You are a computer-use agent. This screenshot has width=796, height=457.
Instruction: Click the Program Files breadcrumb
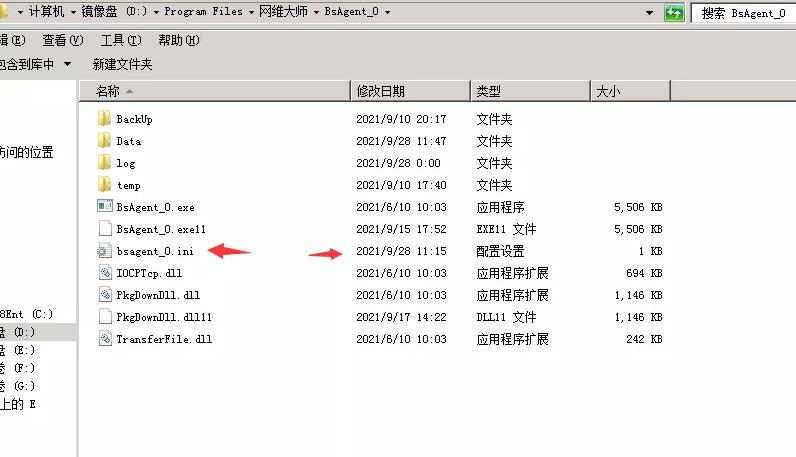click(204, 11)
